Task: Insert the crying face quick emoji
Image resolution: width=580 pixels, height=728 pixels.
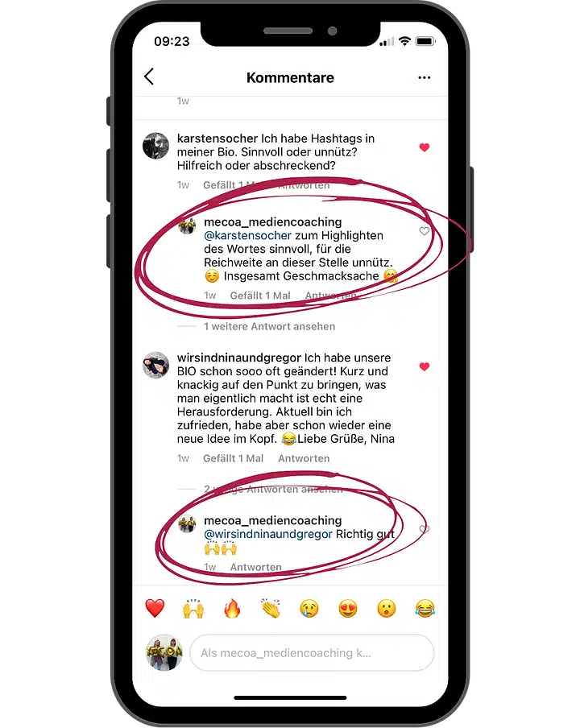Action: pyautogui.click(x=309, y=608)
